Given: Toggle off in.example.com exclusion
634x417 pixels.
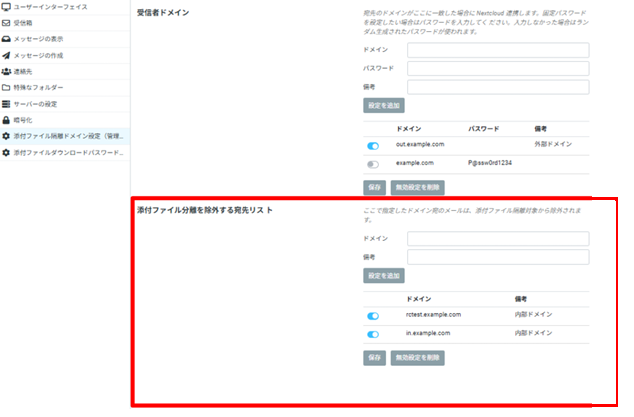Looking at the screenshot, I should point(373,334).
